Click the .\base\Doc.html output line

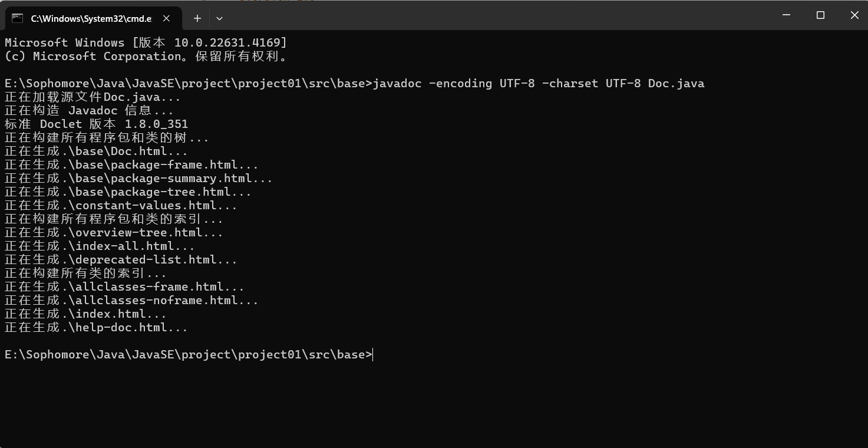96,151
